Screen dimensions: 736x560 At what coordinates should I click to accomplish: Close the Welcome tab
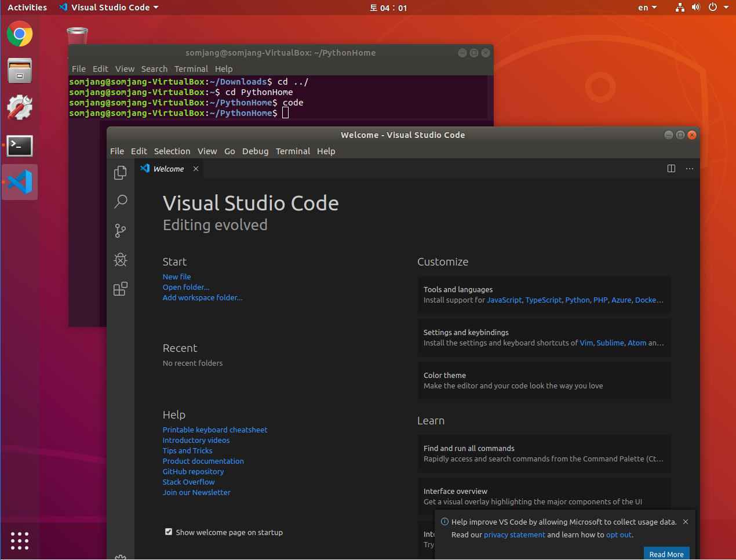coord(196,169)
